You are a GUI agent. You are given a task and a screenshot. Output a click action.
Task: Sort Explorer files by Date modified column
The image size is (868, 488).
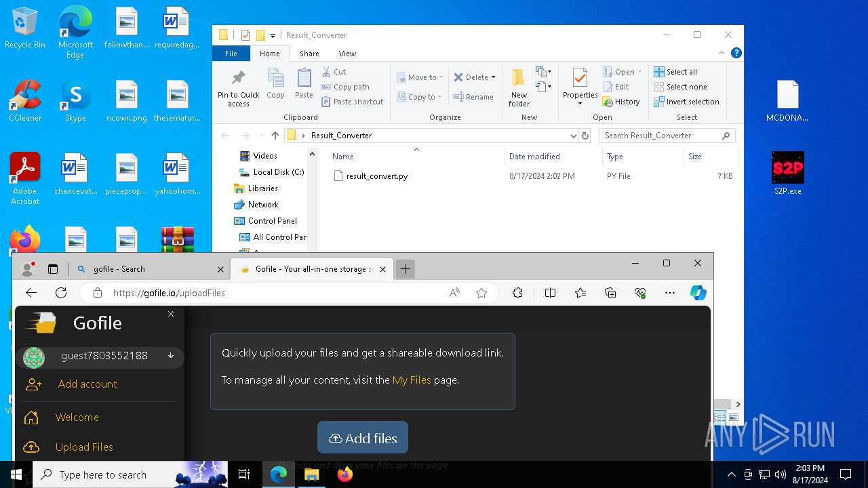tap(534, 157)
